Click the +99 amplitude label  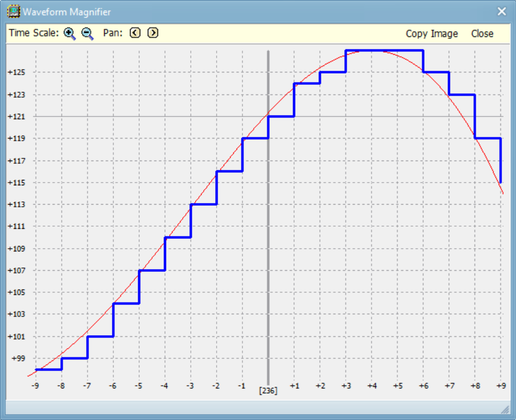[x=18, y=358]
